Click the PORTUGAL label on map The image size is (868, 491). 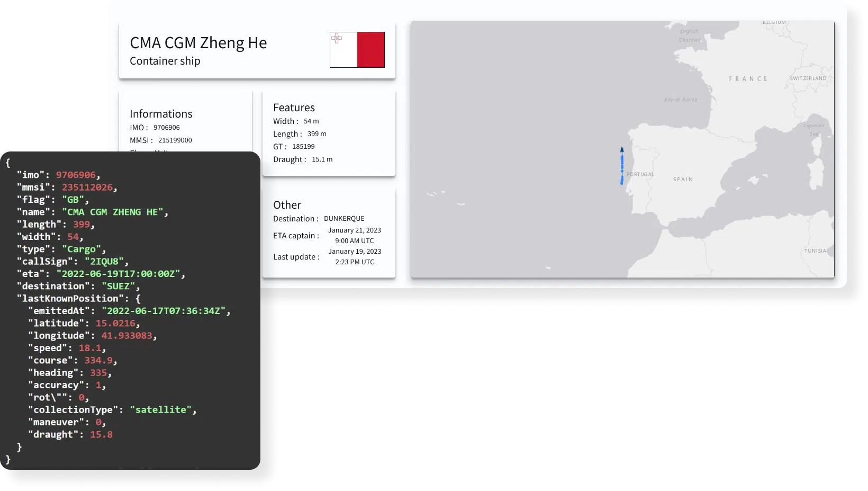640,174
